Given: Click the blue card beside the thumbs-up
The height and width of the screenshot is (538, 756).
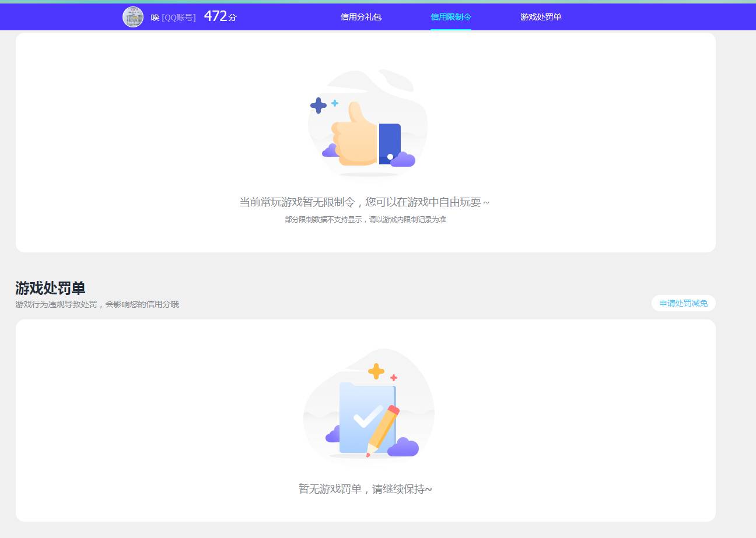Looking at the screenshot, I should coord(390,140).
